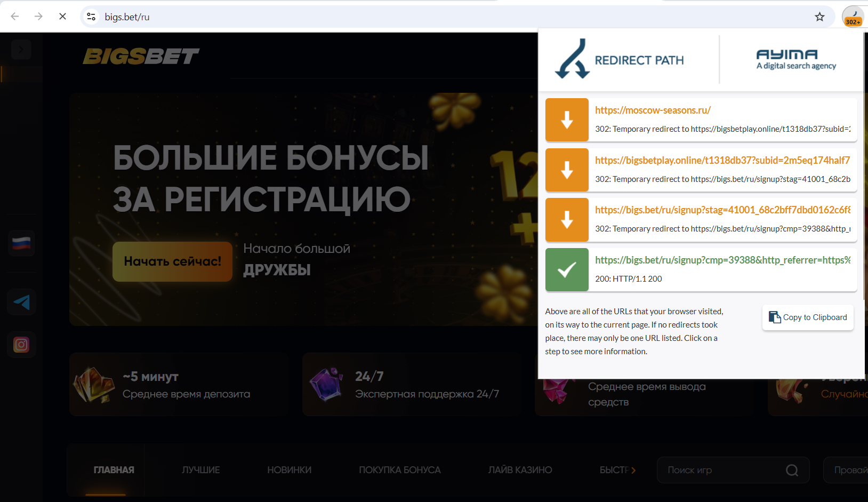Image resolution: width=868 pixels, height=502 pixels.
Task: Open the site information icon in address bar
Action: pos(92,17)
